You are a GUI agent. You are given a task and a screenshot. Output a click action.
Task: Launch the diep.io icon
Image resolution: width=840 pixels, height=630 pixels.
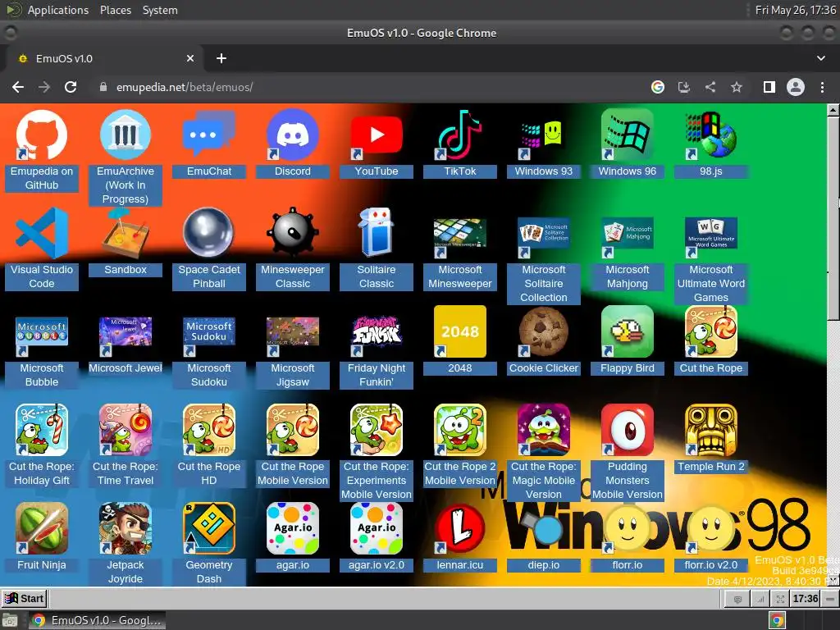[543, 529]
